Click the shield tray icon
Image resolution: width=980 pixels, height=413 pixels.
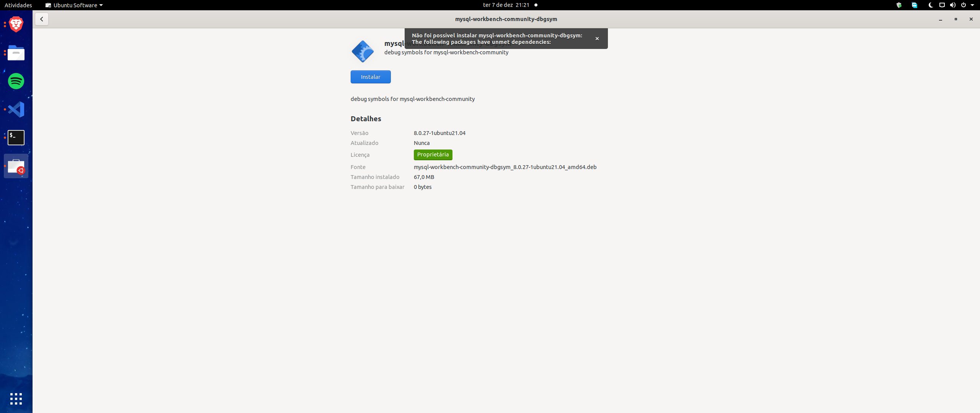tap(899, 5)
